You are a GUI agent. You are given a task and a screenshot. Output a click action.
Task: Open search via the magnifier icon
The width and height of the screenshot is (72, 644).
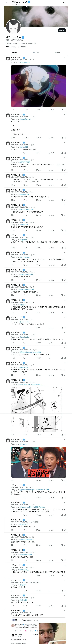[64, 3]
